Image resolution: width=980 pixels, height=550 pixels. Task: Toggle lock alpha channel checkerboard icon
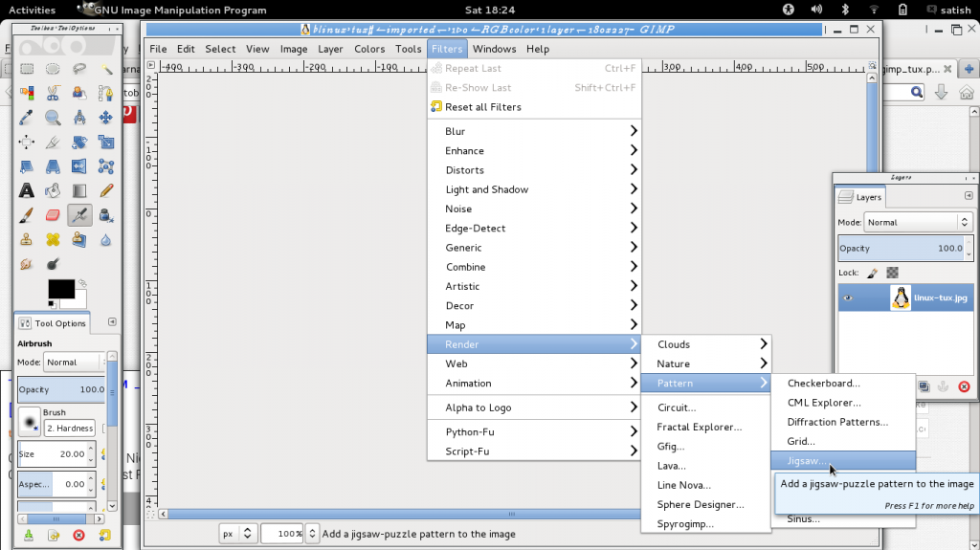point(893,273)
